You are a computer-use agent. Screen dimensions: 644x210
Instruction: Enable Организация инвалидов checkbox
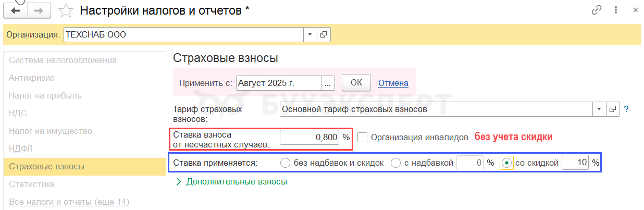[363, 138]
